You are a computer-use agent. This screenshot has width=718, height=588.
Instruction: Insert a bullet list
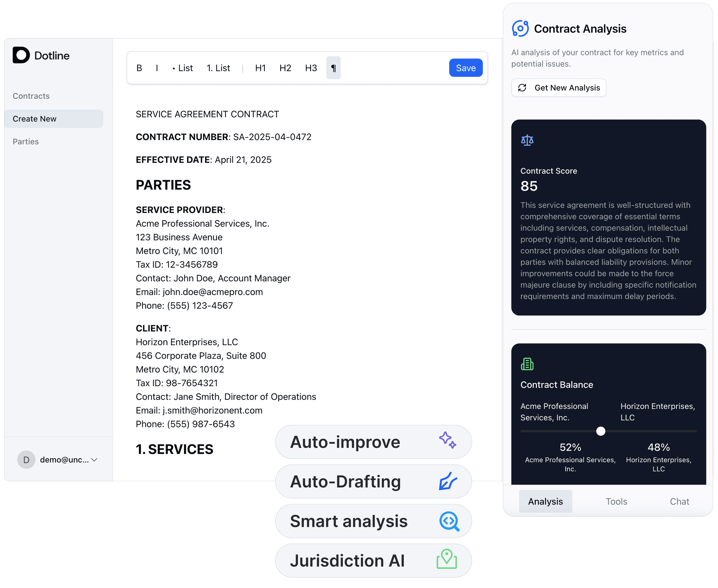[x=183, y=68]
